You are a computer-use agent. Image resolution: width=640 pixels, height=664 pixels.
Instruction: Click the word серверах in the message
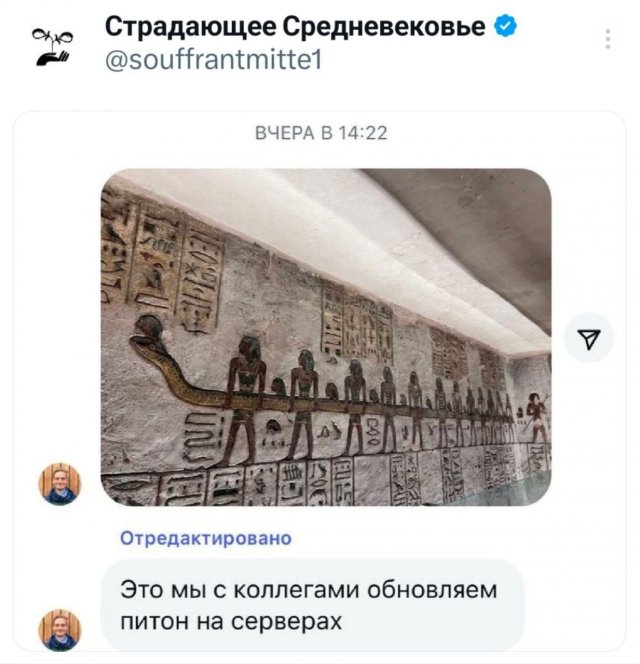point(287,622)
